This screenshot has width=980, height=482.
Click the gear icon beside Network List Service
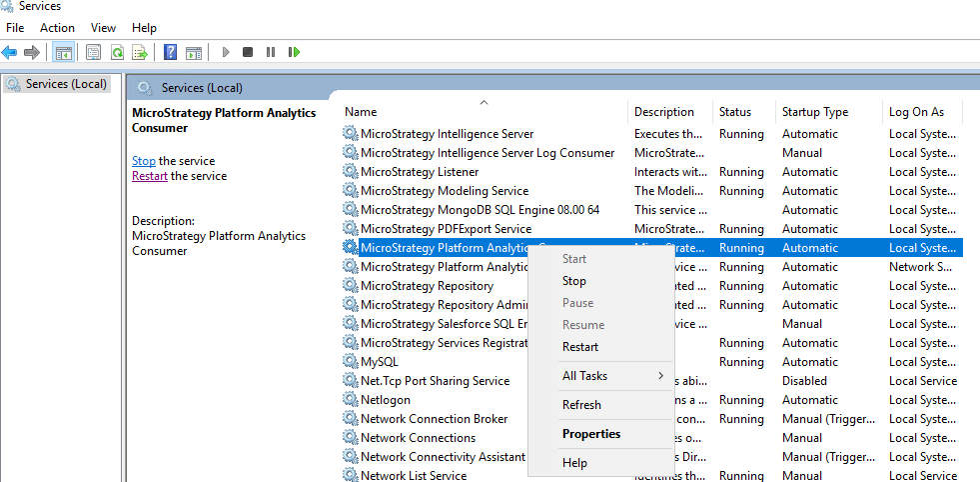(x=350, y=475)
